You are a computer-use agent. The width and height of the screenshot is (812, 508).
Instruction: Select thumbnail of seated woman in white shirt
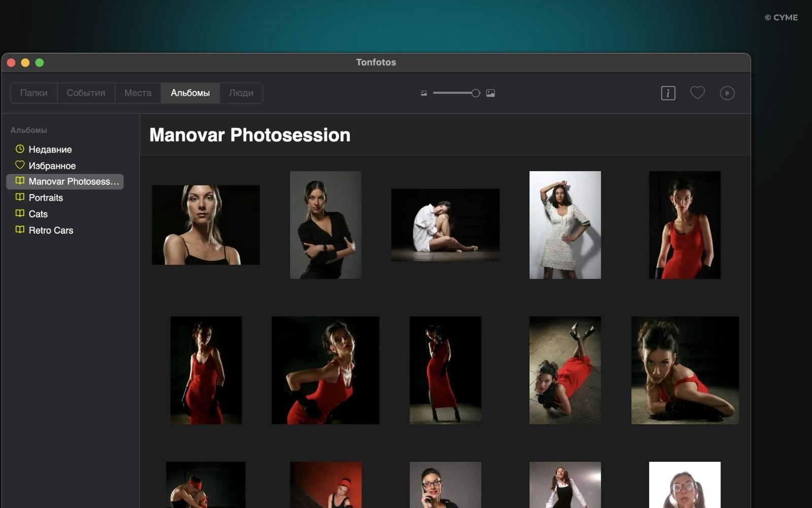pos(446,225)
